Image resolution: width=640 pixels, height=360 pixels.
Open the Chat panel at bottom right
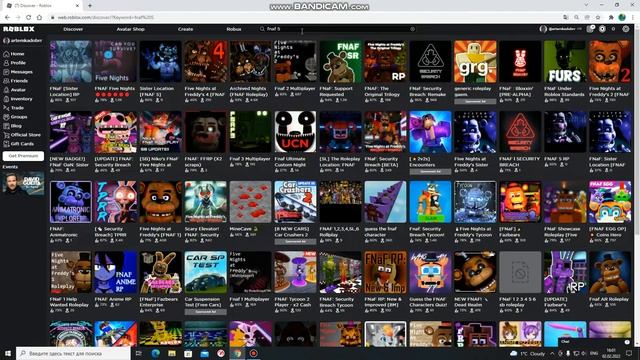point(595,342)
